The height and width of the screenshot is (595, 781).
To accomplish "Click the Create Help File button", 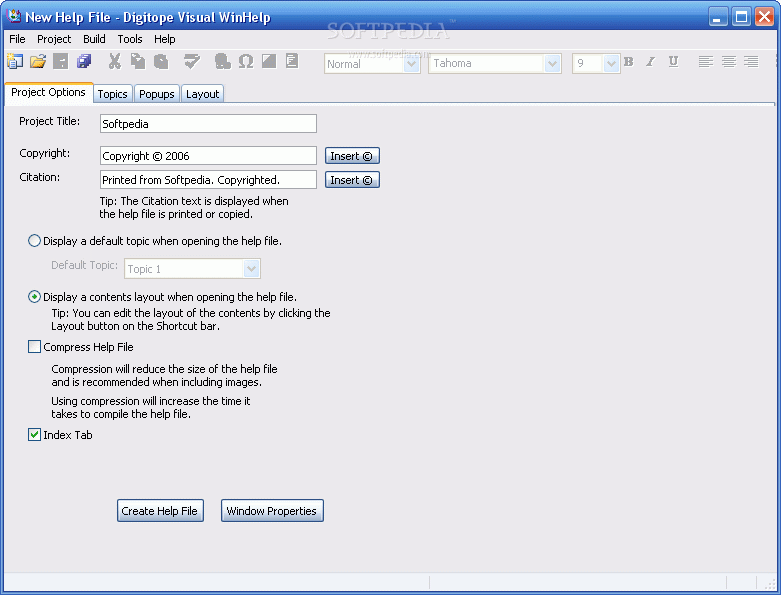I will coord(160,511).
